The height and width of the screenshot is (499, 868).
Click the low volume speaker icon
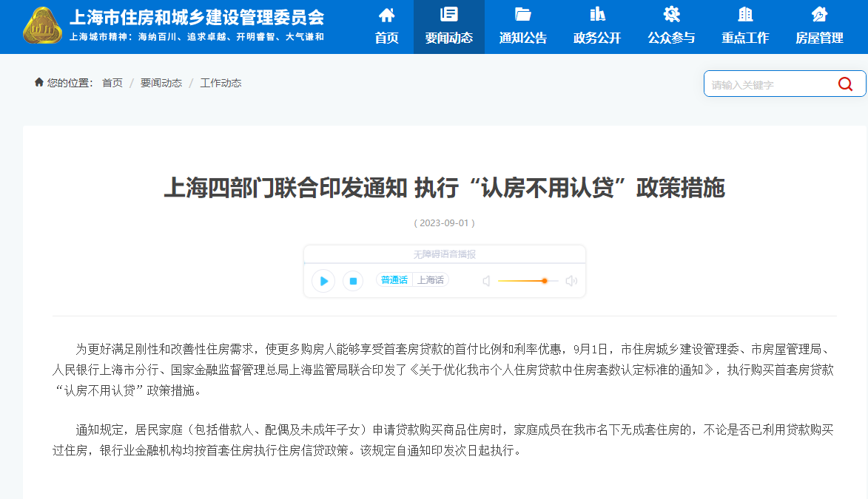click(486, 281)
